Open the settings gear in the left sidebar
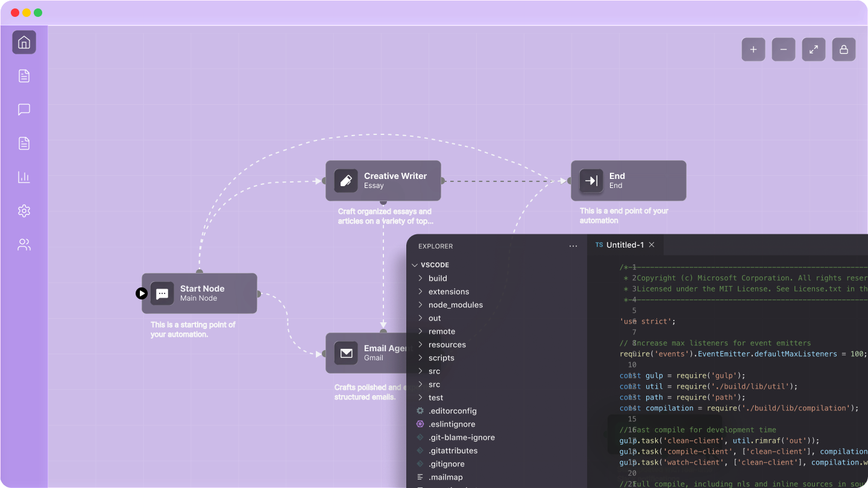This screenshot has height=488, width=868. [24, 211]
